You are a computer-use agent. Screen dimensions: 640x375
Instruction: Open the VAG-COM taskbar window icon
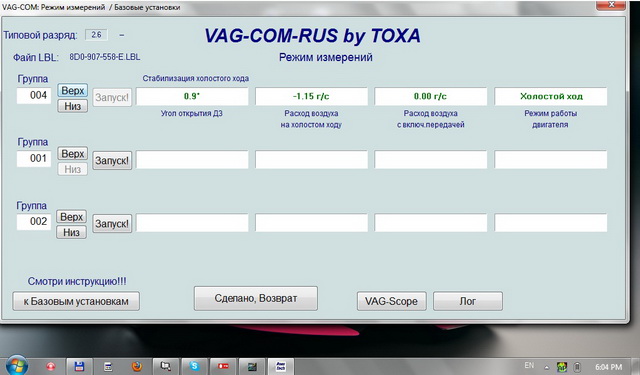point(281,366)
